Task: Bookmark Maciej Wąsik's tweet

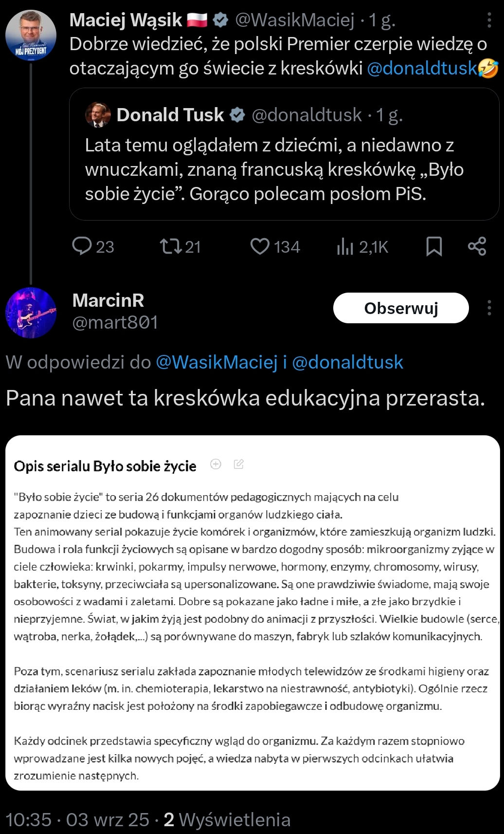Action: [433, 246]
